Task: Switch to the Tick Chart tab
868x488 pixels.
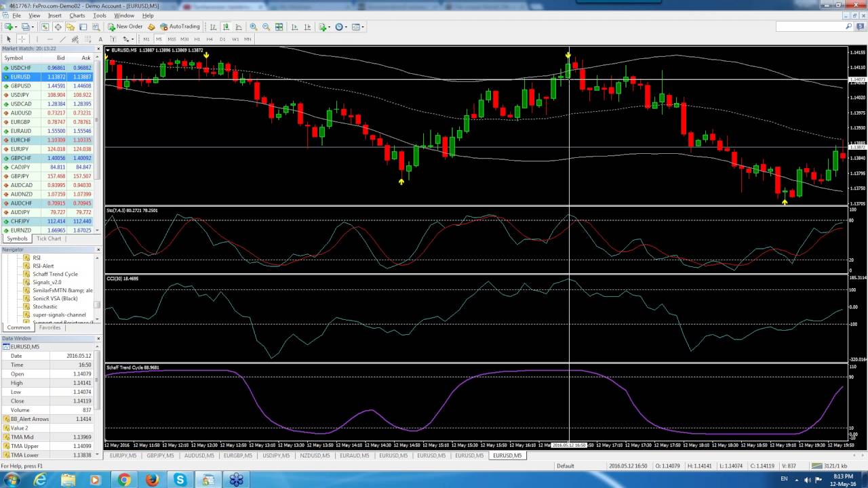Action: (49, 239)
